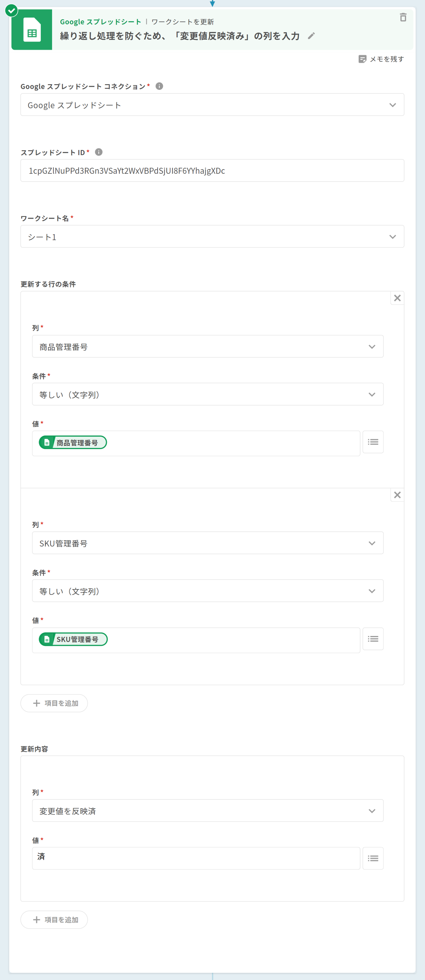The height and width of the screenshot is (980, 425).
Task: Open Google スプレッドシート connection dropdown
Action: (x=212, y=105)
